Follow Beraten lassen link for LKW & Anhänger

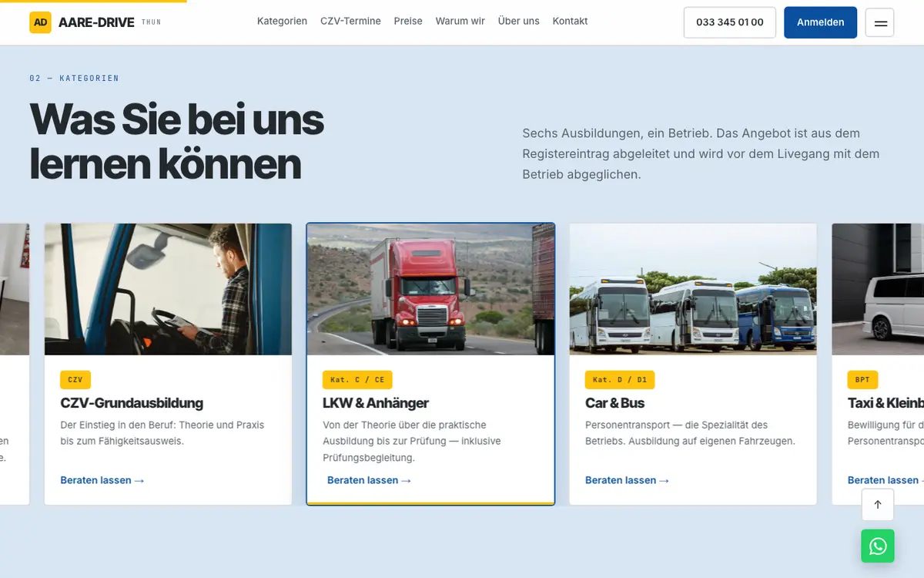point(370,480)
